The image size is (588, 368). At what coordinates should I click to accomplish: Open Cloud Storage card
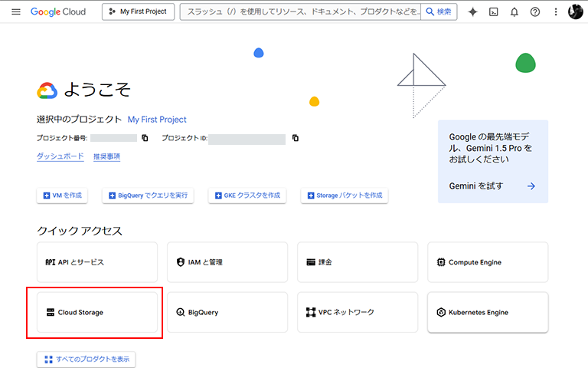coord(97,313)
